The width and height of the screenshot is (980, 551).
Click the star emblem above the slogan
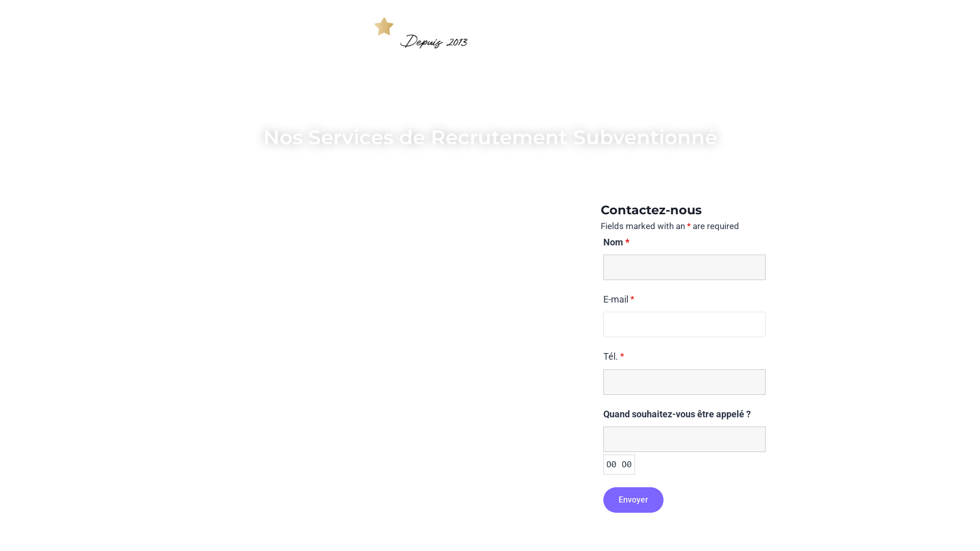[384, 26]
